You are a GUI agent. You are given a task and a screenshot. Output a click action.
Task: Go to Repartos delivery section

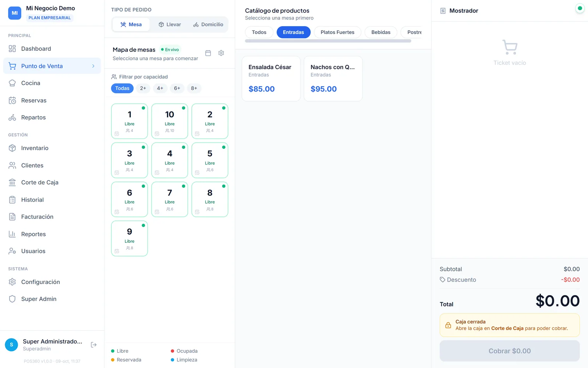[x=52, y=117]
